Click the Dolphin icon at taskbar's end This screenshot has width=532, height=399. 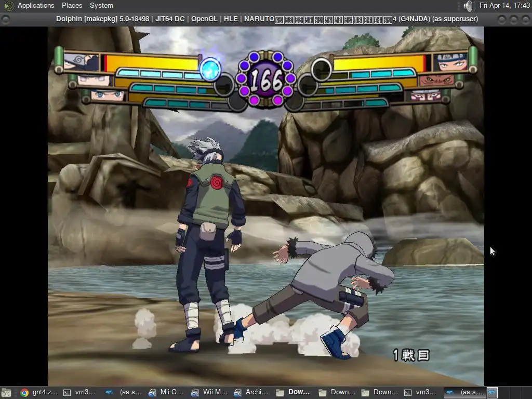(x=493, y=393)
